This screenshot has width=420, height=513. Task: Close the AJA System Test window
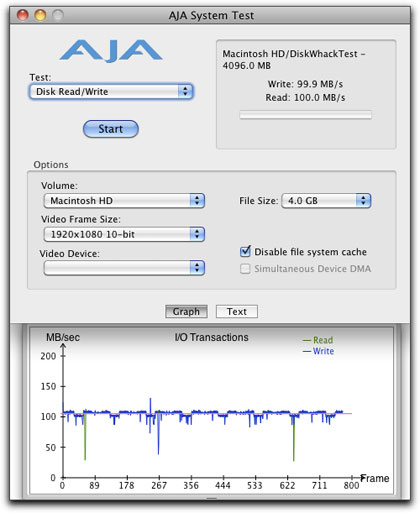(x=23, y=15)
